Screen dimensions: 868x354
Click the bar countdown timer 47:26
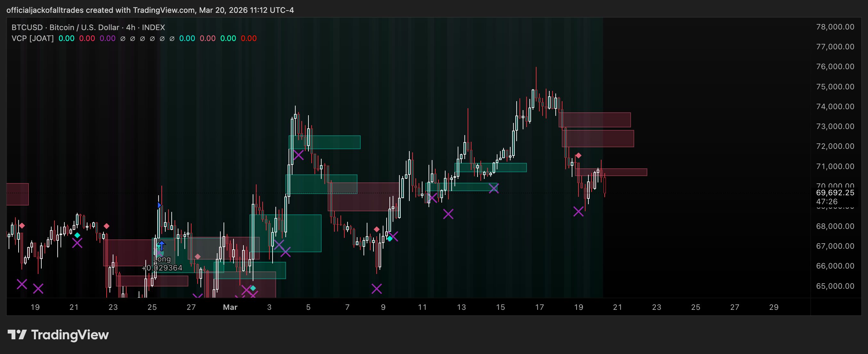tap(827, 201)
